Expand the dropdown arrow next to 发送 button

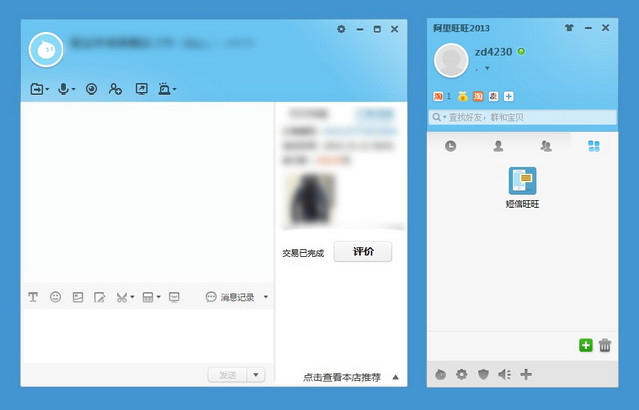256,374
